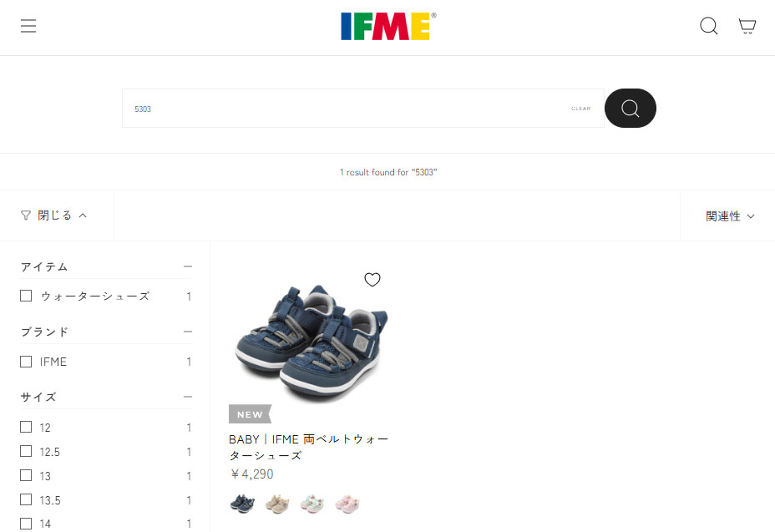Tick the size 12.5 checkbox
Screen dimensions: 775x532
point(26,451)
